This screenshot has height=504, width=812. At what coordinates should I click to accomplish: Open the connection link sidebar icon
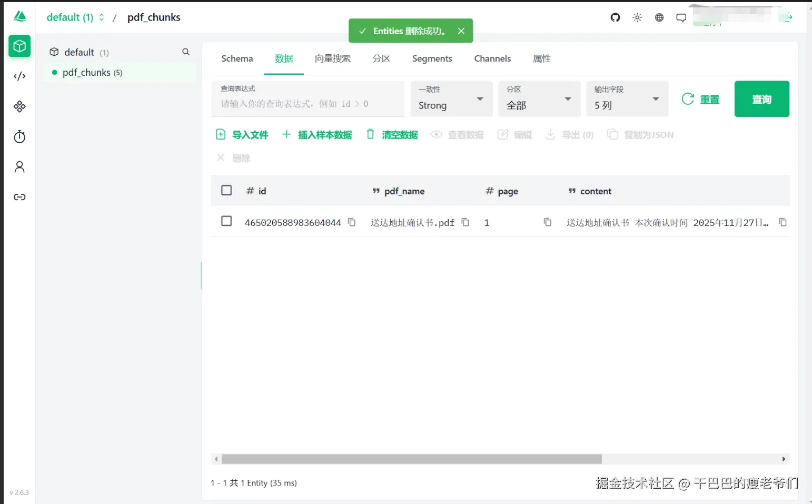point(19,197)
